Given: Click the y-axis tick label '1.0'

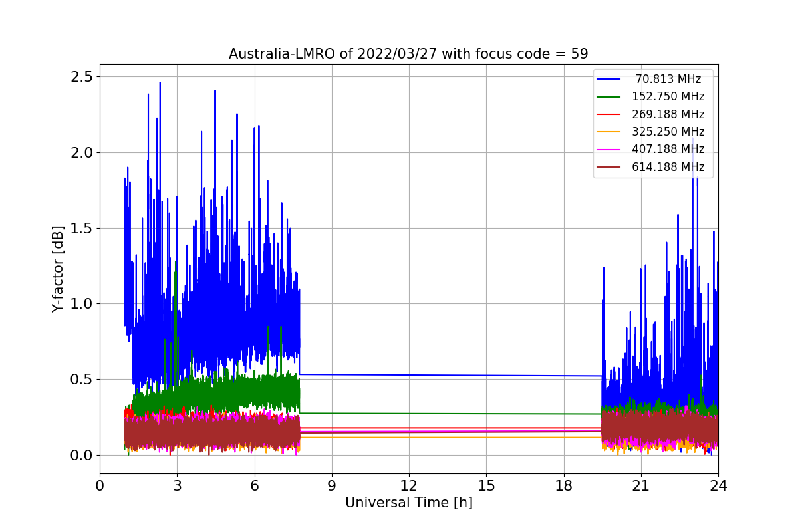Looking at the screenshot, I should [80, 304].
